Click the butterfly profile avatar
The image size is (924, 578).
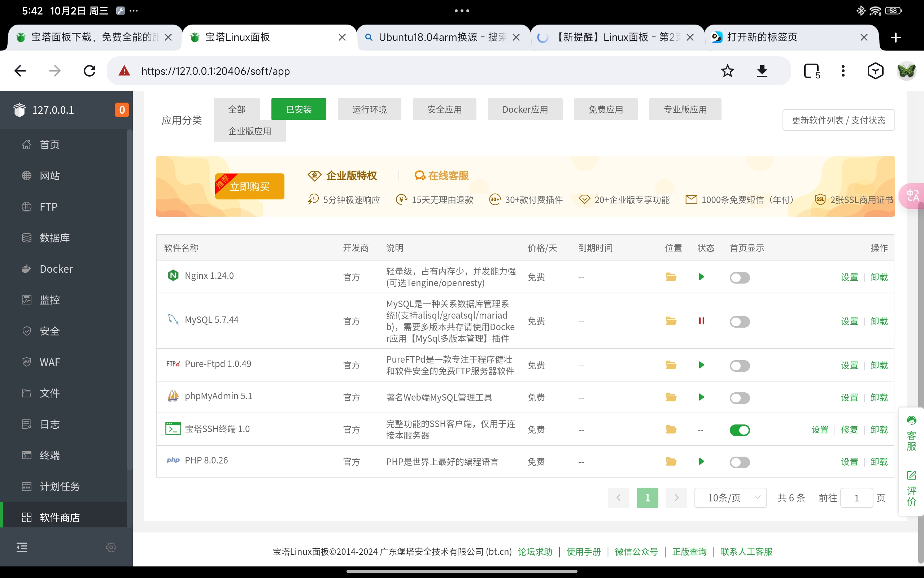906,71
